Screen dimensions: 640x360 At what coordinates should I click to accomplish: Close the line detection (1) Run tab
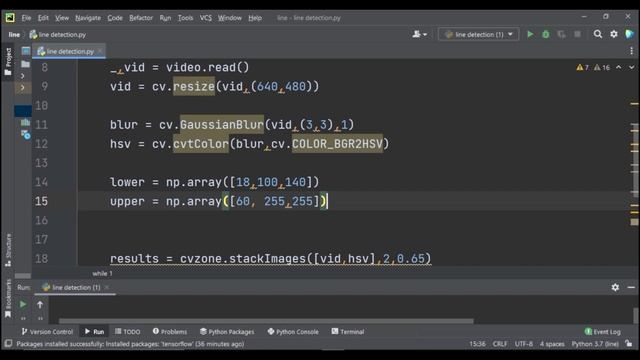[x=107, y=287]
